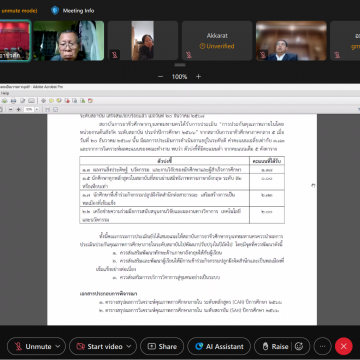Collapse the participant video strip handle
The height and width of the screenshot is (360, 360).
click(x=180, y=65)
